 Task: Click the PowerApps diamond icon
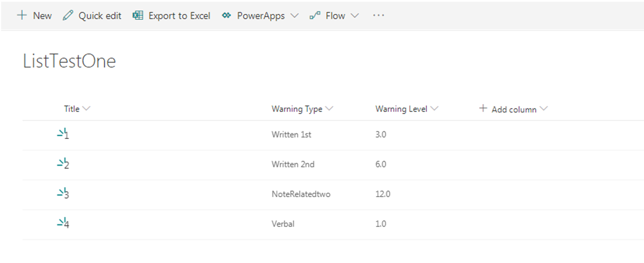click(x=226, y=16)
